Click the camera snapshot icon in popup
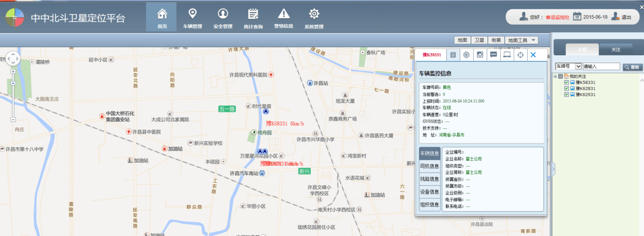Screen dimensions: 644x236 [x=480, y=55]
